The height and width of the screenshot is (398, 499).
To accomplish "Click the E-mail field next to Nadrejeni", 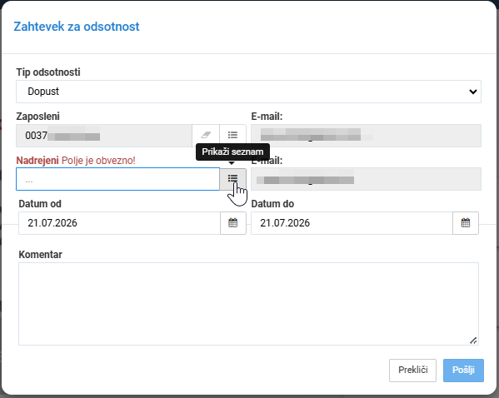I will click(x=366, y=179).
